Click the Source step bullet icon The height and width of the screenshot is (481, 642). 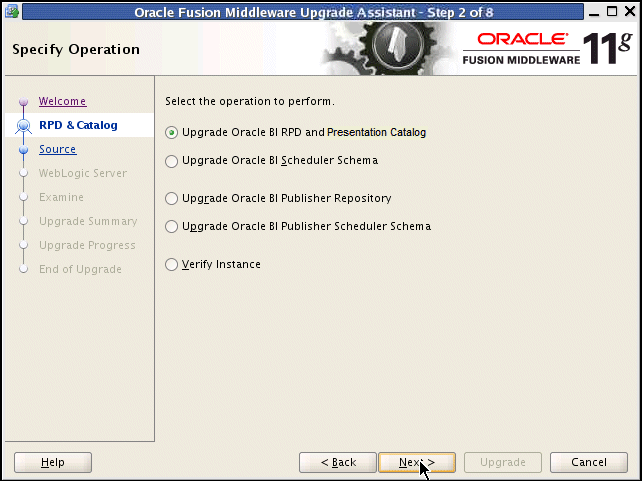click(x=24, y=149)
